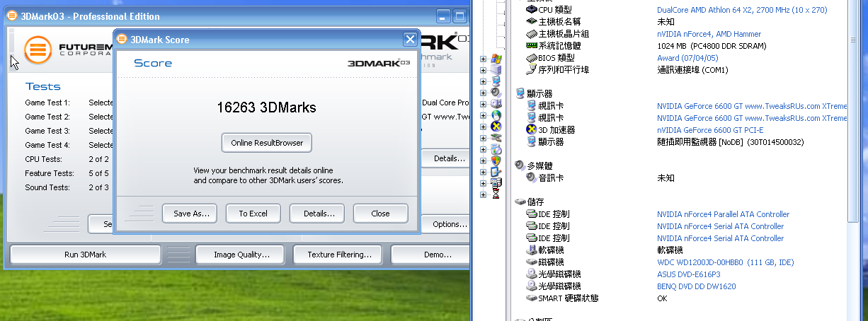This screenshot has height=321, width=868.
Task: Click the 通訊連接埠 (COM1) value
Action: click(x=692, y=70)
